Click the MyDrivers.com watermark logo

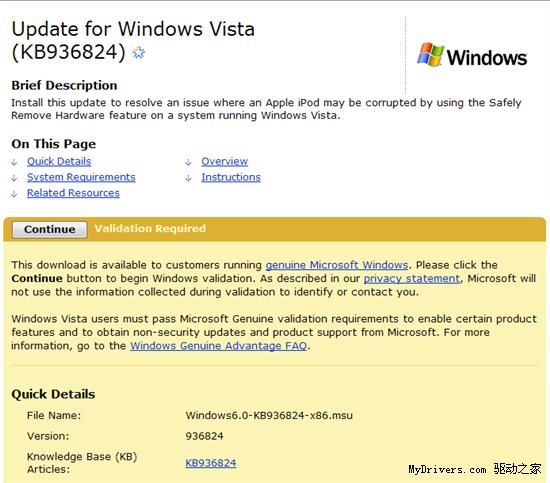point(475,469)
